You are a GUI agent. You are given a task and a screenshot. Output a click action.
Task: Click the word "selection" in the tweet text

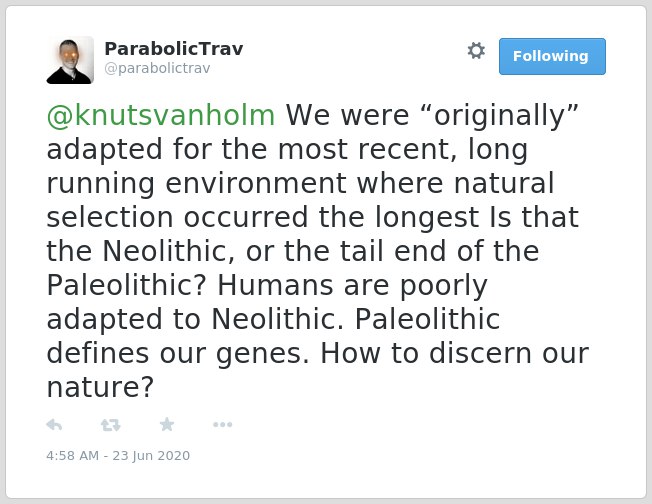point(110,217)
